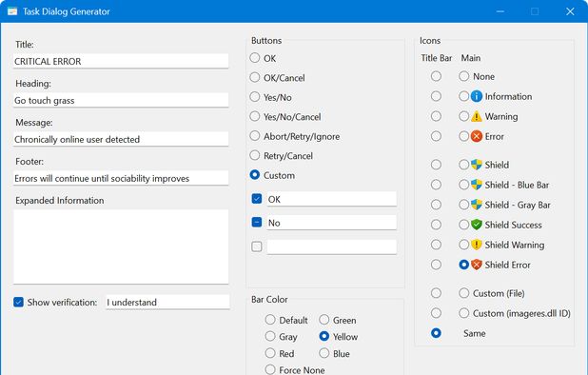Set Title Bar icon to Warning row
This screenshot has height=375, width=588.
[x=436, y=116]
